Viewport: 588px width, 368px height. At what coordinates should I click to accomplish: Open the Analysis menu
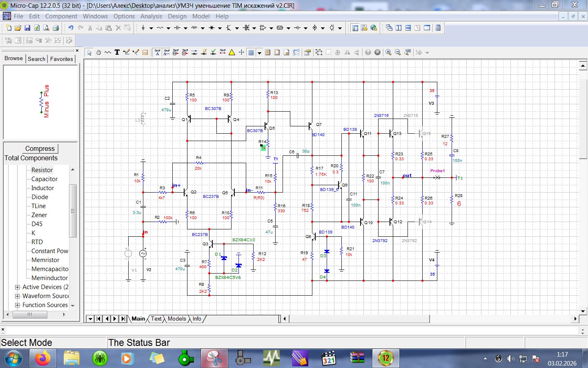pos(151,16)
